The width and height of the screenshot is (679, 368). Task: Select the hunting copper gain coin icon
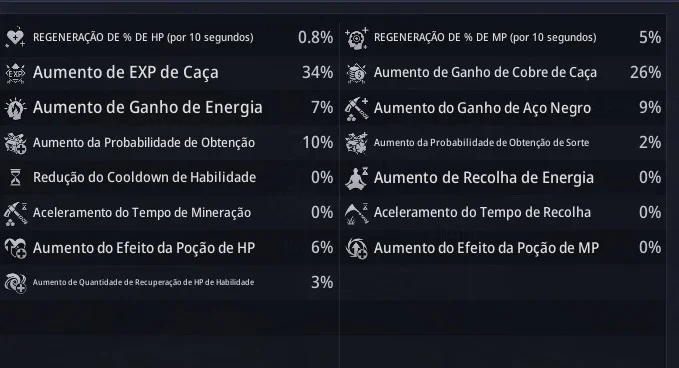click(356, 73)
